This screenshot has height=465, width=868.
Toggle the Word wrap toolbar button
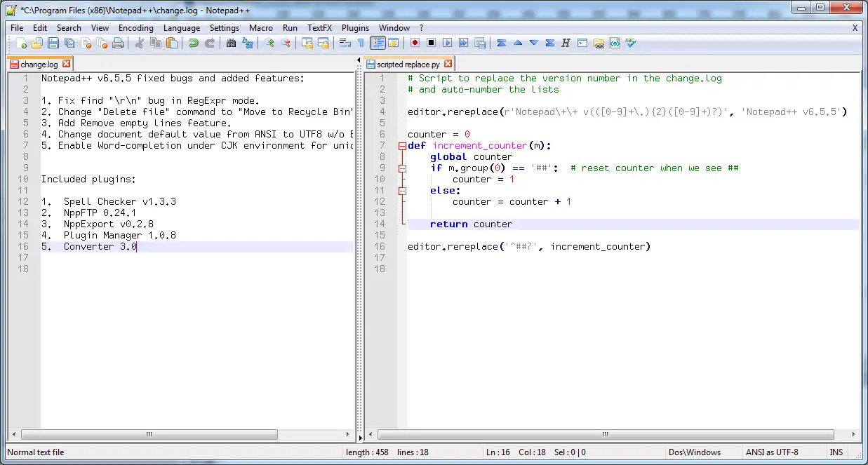[345, 43]
